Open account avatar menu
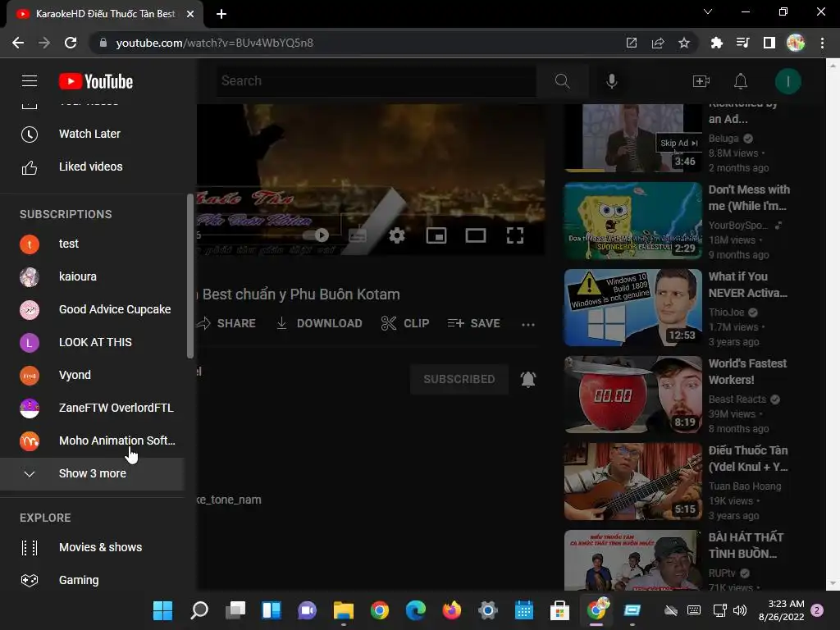The image size is (840, 630). coord(787,81)
